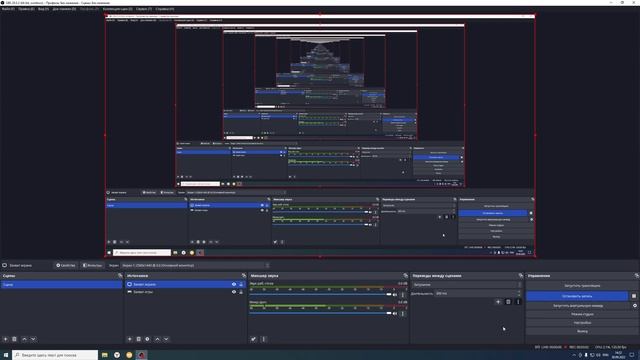Open options menu for the mic/aux channel
This screenshot has width=640, height=360.
[402, 313]
